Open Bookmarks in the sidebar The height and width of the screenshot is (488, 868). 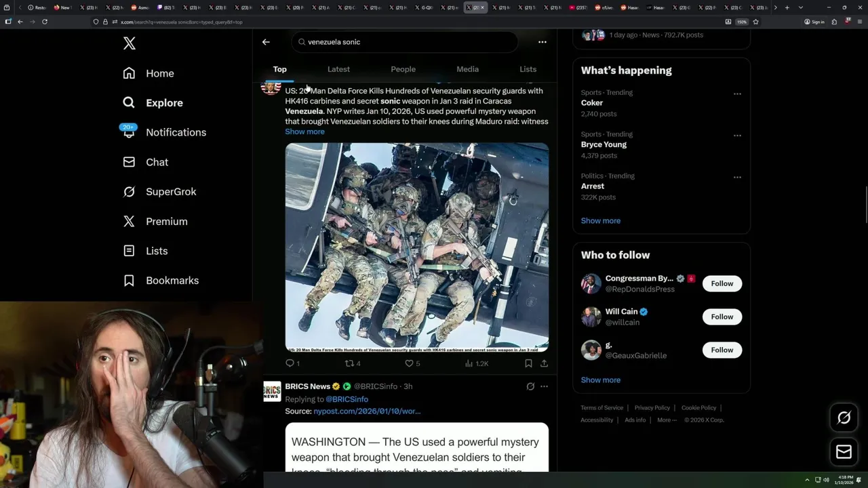tap(161, 281)
